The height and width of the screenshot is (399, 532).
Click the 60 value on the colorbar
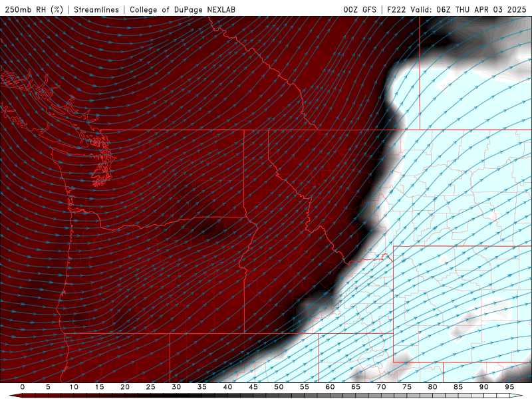pos(330,387)
